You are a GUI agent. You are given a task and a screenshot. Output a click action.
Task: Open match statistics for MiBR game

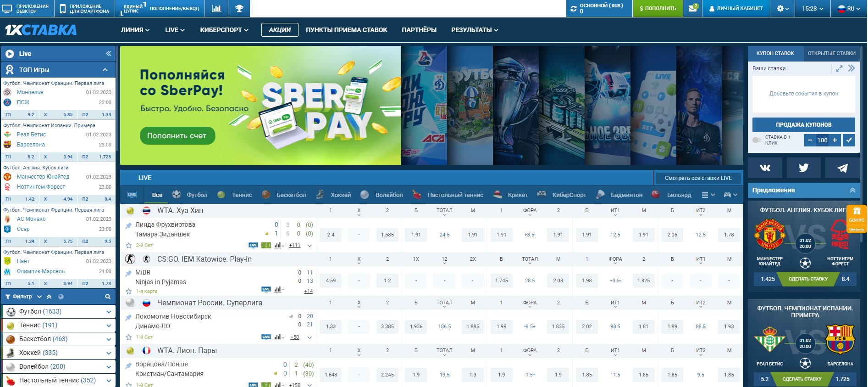click(x=278, y=289)
